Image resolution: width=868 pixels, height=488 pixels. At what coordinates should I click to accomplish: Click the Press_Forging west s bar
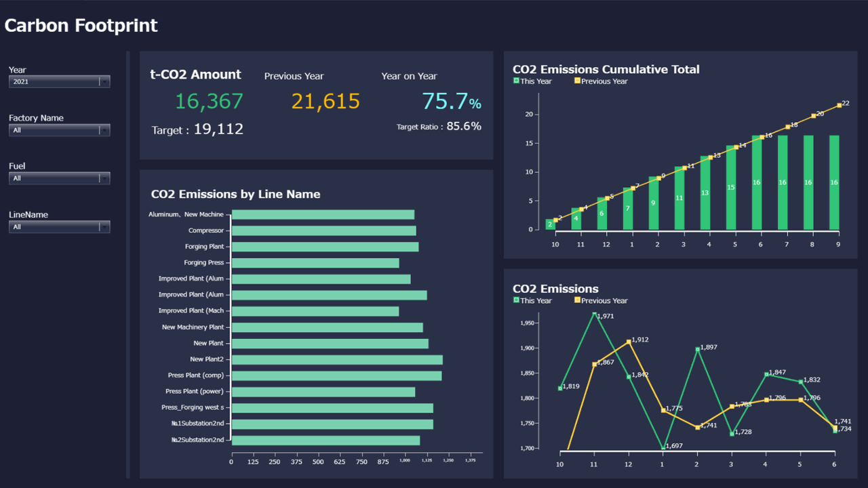332,408
